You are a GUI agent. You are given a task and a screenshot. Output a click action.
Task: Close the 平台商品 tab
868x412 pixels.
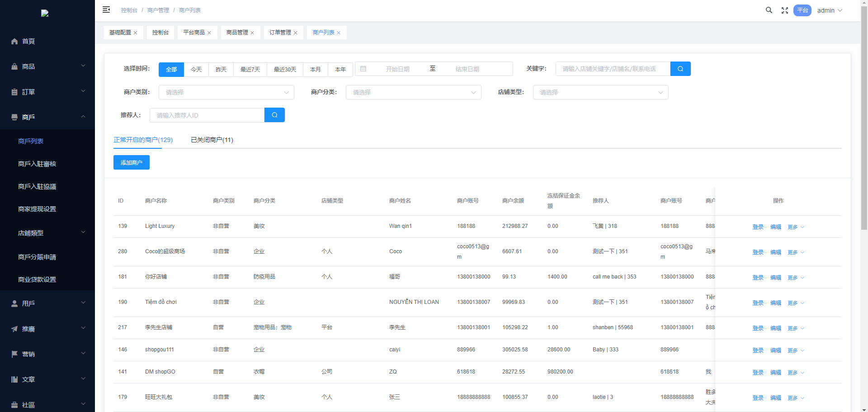click(x=209, y=33)
